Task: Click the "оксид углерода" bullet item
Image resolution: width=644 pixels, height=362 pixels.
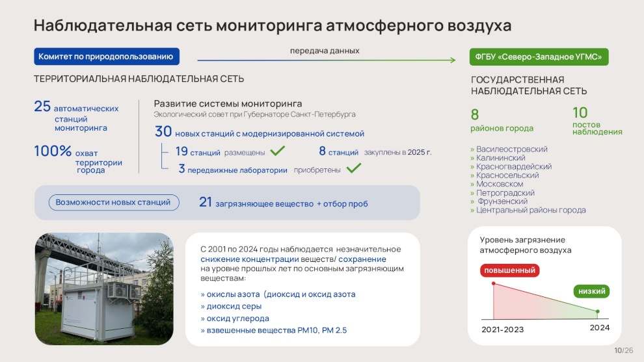Action: pos(237,318)
